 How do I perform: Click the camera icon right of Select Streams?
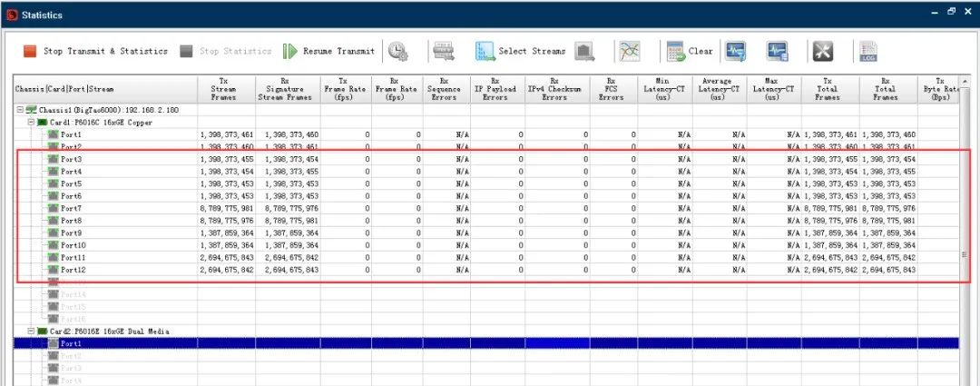pyautogui.click(x=584, y=52)
